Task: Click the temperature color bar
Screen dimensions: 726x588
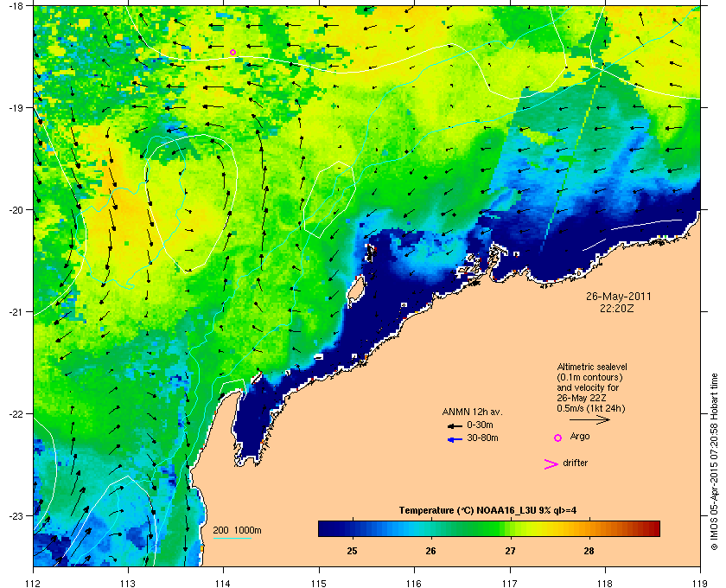Action: tap(489, 528)
